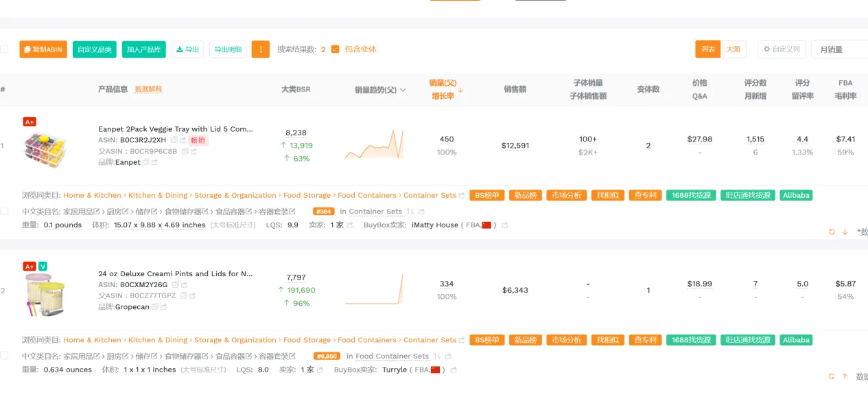This screenshot has height=395, width=868.
Task: Click the green V badge on Gropecan product
Action: click(43, 267)
